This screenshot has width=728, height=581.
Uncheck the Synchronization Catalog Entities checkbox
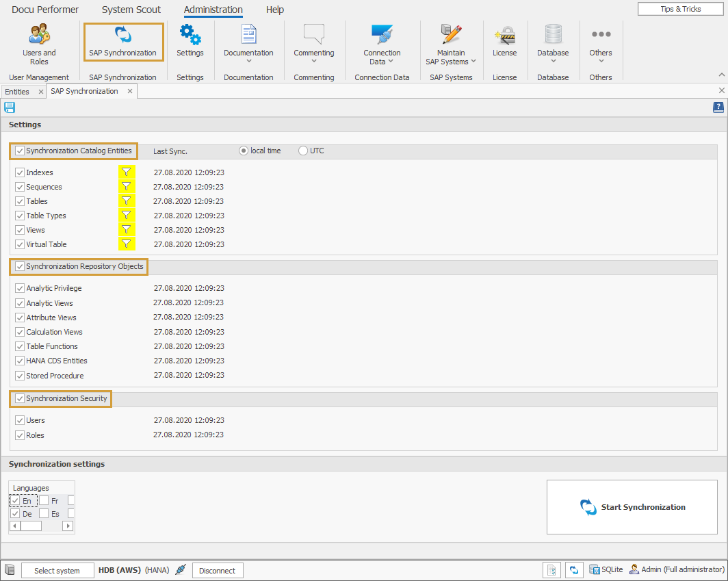pos(18,151)
